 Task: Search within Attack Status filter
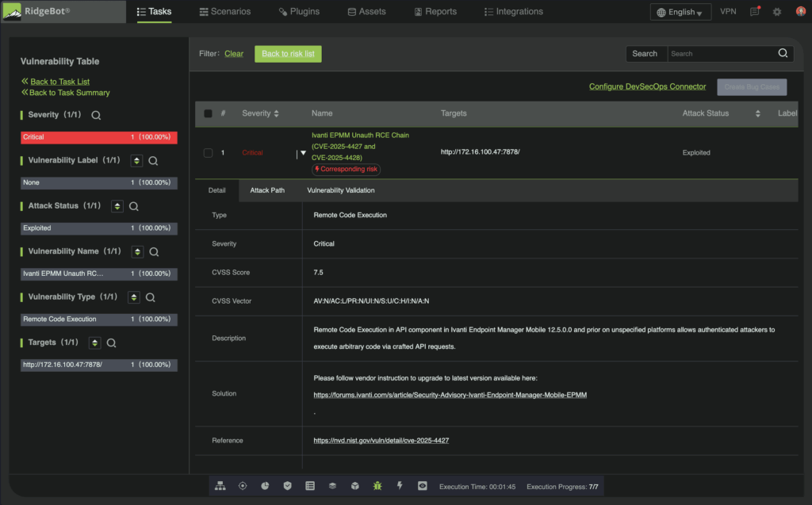pos(133,206)
